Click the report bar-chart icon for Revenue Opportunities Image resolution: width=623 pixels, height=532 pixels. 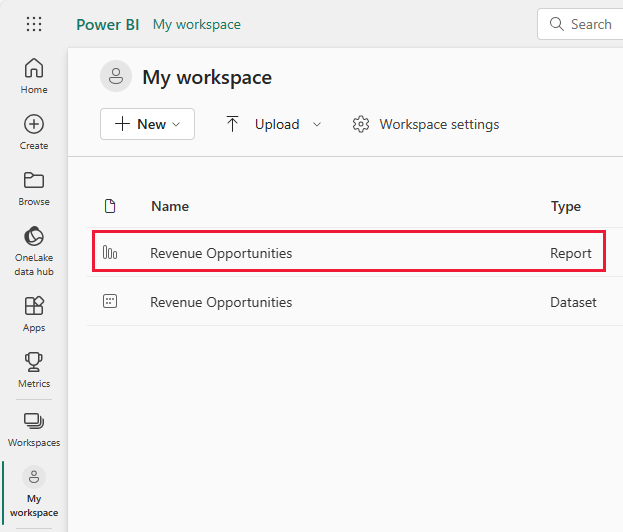tap(110, 253)
